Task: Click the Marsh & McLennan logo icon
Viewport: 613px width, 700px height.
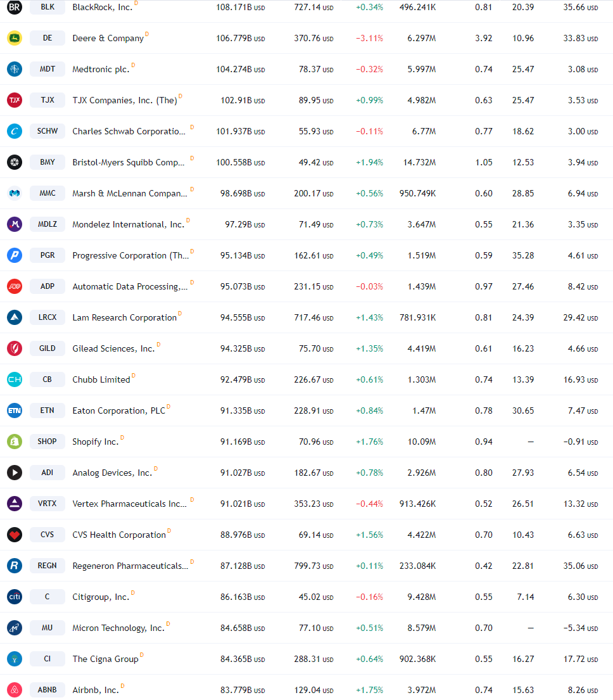Action: point(15,193)
